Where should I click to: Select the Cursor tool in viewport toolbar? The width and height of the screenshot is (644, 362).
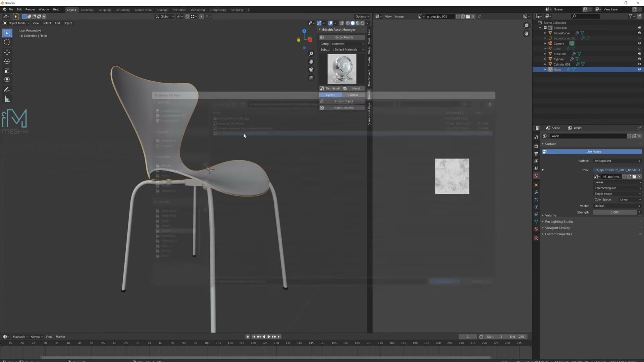[x=7, y=42]
